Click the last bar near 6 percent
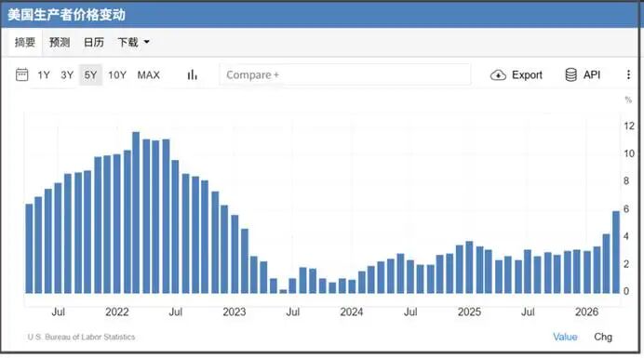This screenshot has width=644, height=358. [616, 252]
